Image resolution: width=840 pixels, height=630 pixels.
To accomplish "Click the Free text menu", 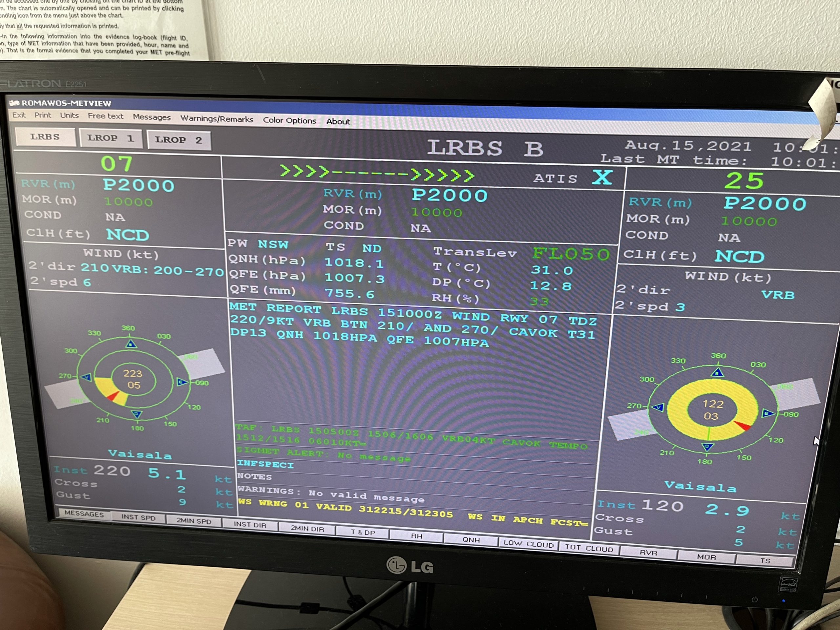I will (x=105, y=116).
